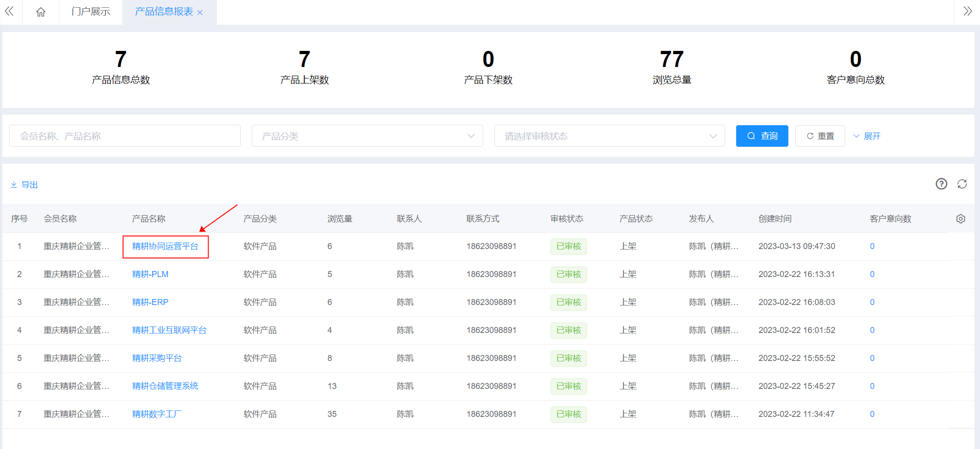Click the 客户意向数 column header

[891, 219]
